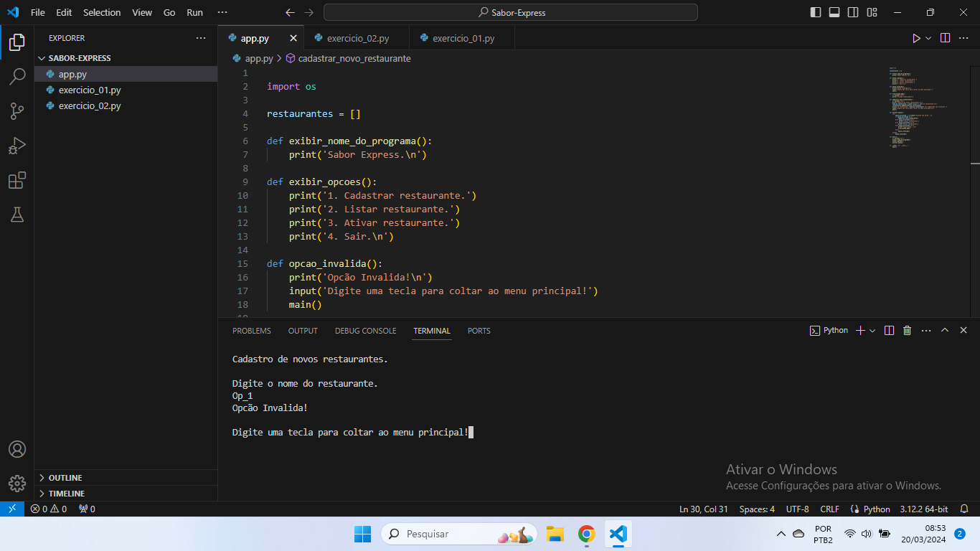Open the PORTS panel tab
Image resolution: width=980 pixels, height=551 pixels.
coord(479,331)
